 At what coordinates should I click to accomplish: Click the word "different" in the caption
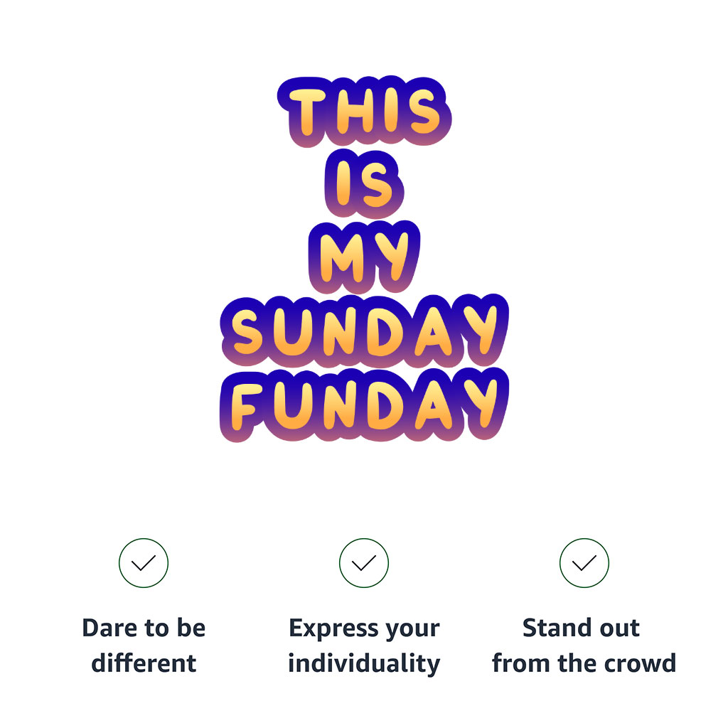(x=144, y=663)
